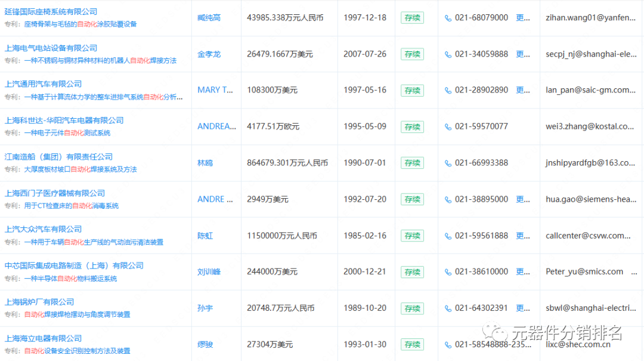Open legal representative ANDRE ...
Screen dimensions: 644x361
point(215,199)
